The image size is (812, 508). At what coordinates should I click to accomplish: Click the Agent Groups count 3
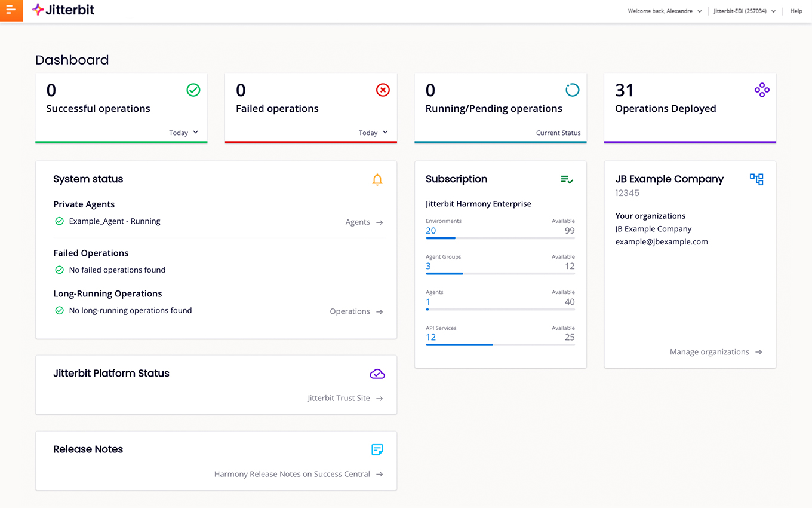click(428, 267)
